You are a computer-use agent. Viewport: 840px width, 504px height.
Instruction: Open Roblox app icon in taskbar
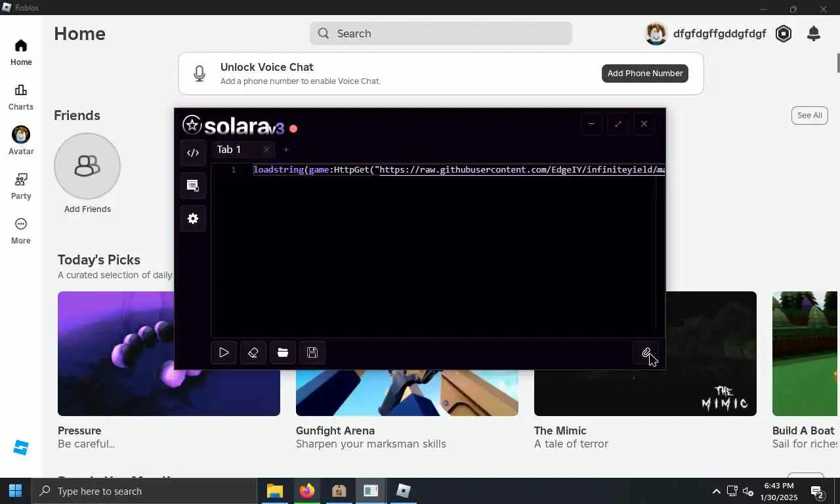[404, 491]
